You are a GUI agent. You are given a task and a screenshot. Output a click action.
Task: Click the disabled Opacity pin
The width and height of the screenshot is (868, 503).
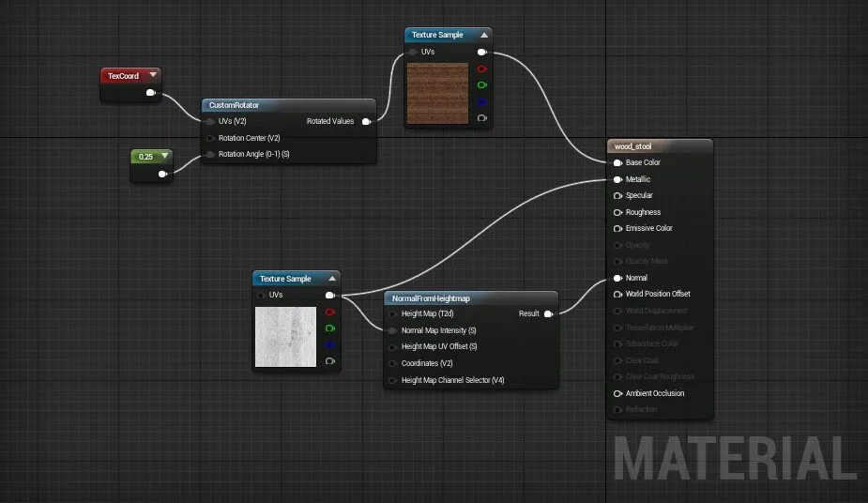[617, 245]
